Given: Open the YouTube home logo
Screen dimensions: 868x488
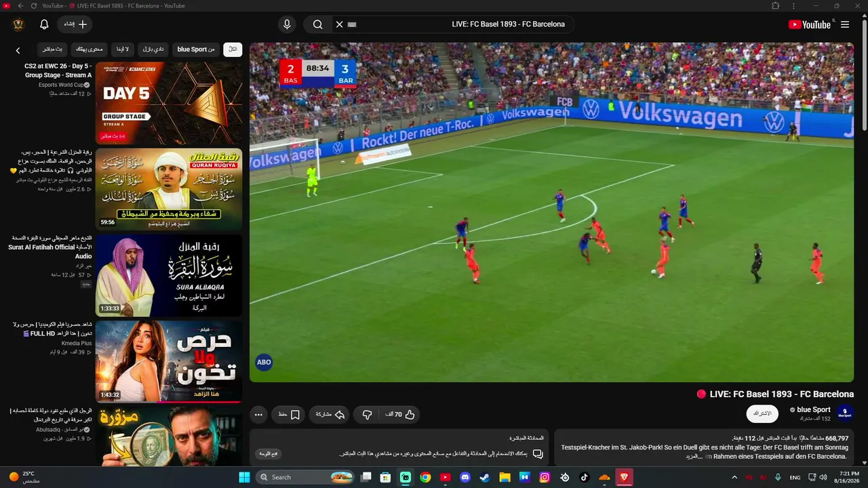Looking at the screenshot, I should (x=809, y=24).
